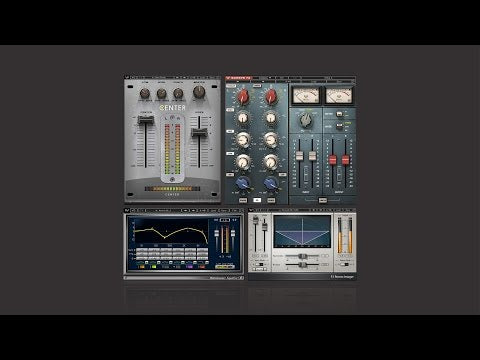Viewport: 480px width, 360px height.
Task: Click the right silver-ringed knob in Scheps 73's fourth row
Action: (x=271, y=162)
